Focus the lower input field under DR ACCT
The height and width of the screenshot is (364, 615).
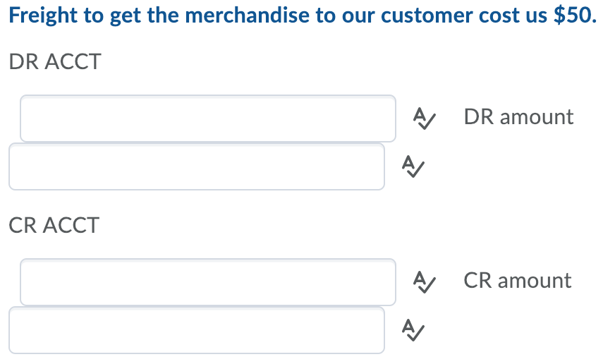(x=197, y=166)
